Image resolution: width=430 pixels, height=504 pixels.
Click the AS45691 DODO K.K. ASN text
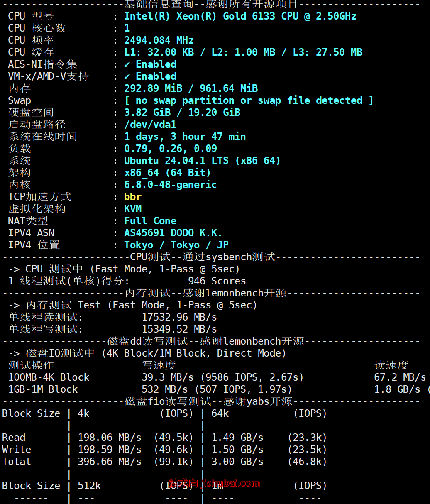(173, 233)
